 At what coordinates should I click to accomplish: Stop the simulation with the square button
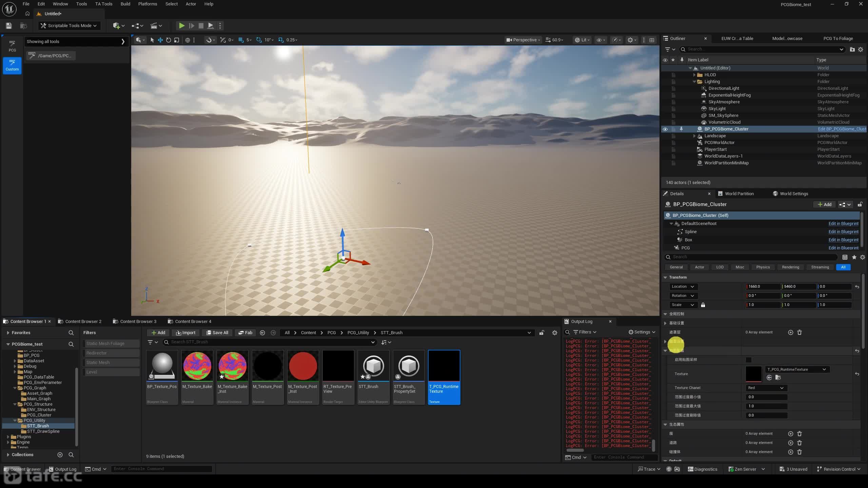201,25
